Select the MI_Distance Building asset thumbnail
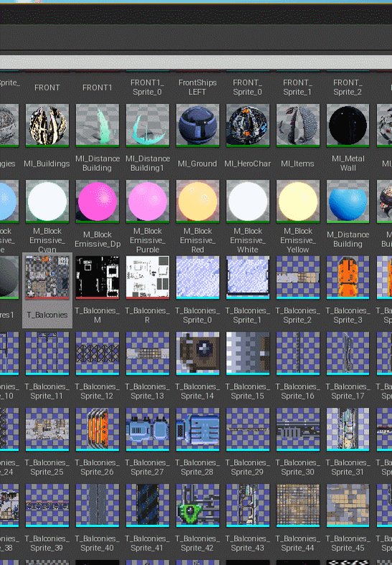This screenshot has width=392, height=565. click(97, 126)
